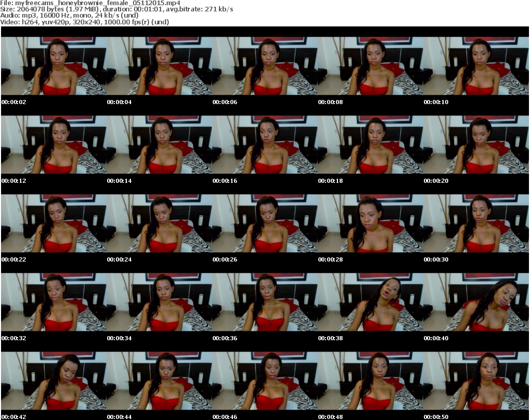The width and height of the screenshot is (530, 420).
Task: Click the 00:00:40 timestamp label
Action: coord(436,338)
